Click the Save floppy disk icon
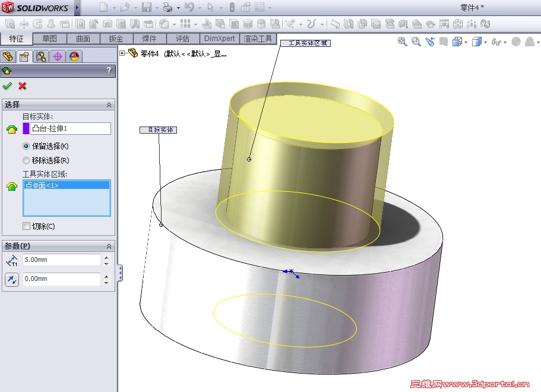The width and height of the screenshot is (541, 392). click(x=147, y=7)
